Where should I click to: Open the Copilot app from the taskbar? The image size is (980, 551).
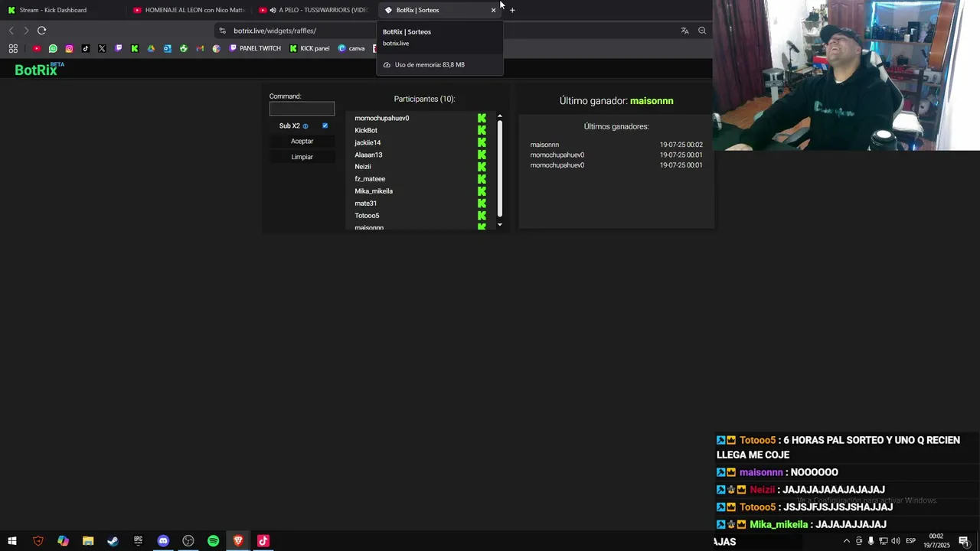[63, 541]
